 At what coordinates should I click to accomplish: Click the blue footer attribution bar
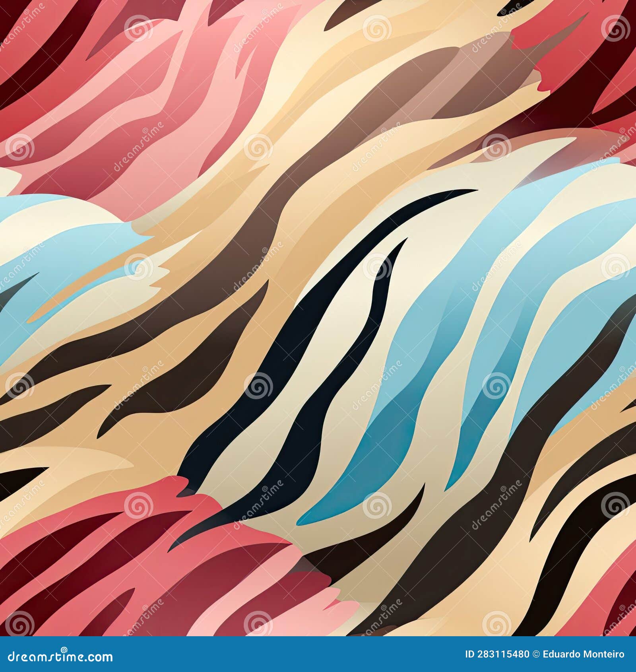click(318, 654)
